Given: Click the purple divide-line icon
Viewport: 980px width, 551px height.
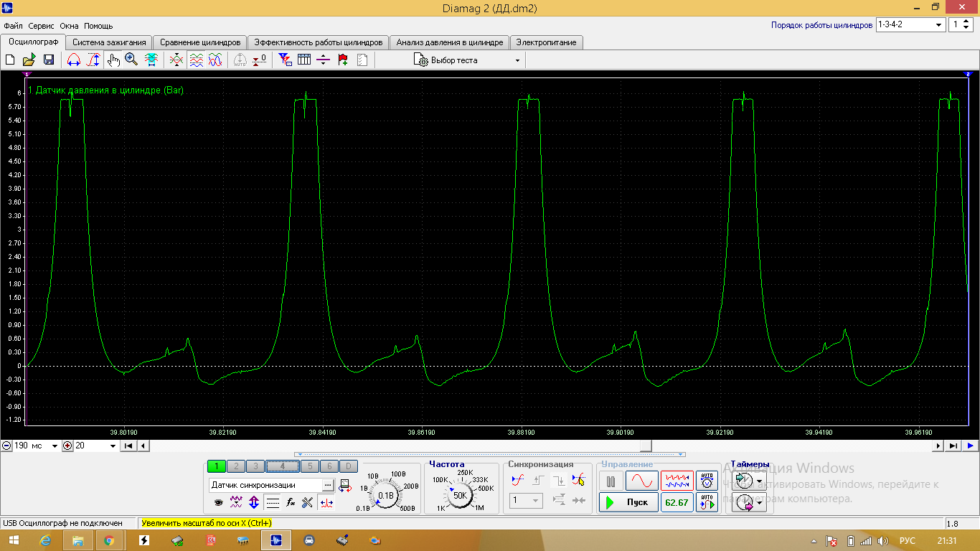Looking at the screenshot, I should click(324, 60).
